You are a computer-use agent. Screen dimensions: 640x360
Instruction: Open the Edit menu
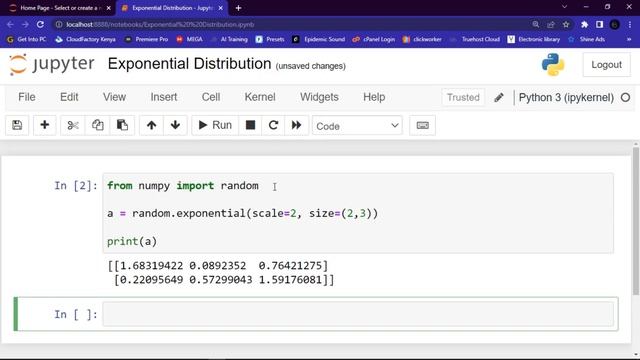(69, 97)
